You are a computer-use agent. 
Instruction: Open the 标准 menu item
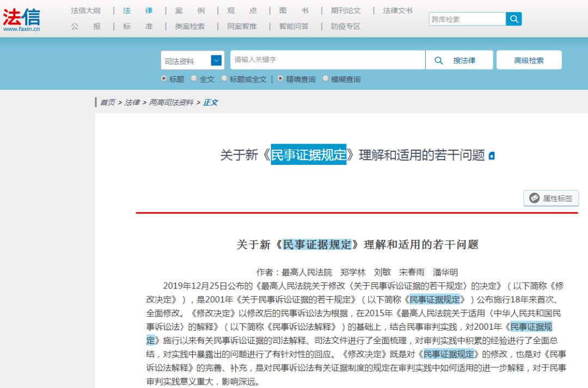pyautogui.click(x=138, y=26)
